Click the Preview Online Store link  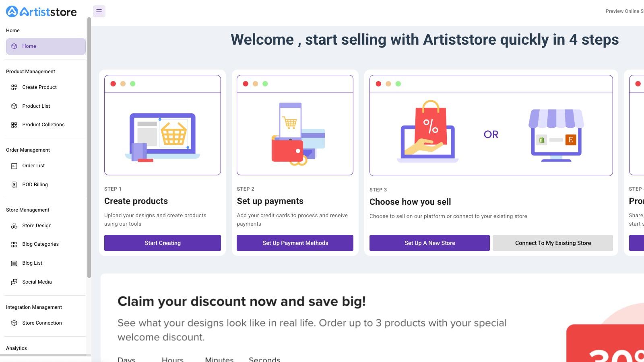pos(624,11)
